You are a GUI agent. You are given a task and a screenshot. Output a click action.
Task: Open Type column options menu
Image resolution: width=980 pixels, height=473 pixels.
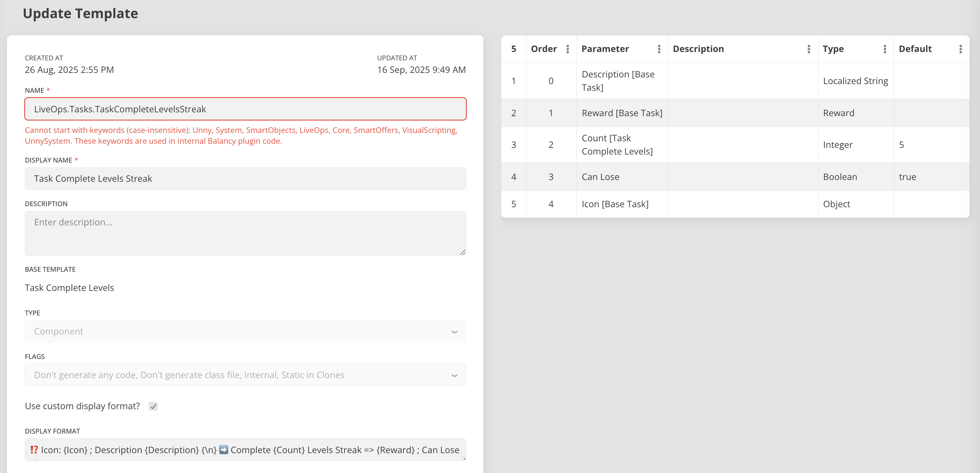point(884,49)
